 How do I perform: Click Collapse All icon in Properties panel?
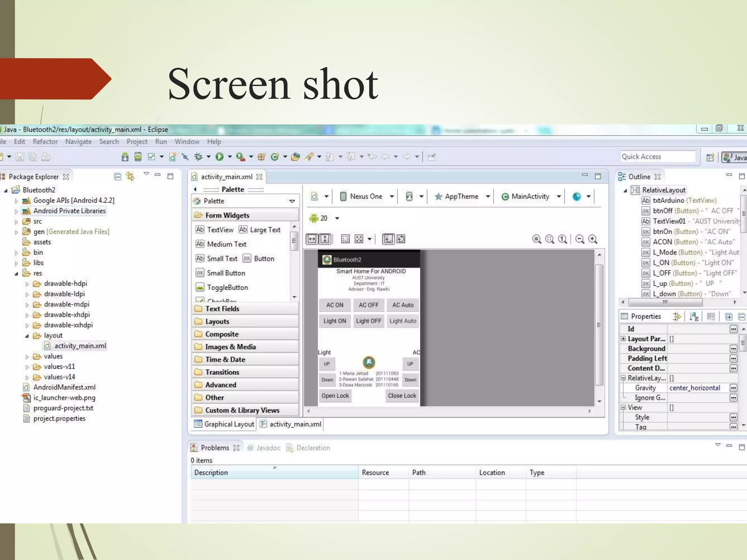pos(742,316)
